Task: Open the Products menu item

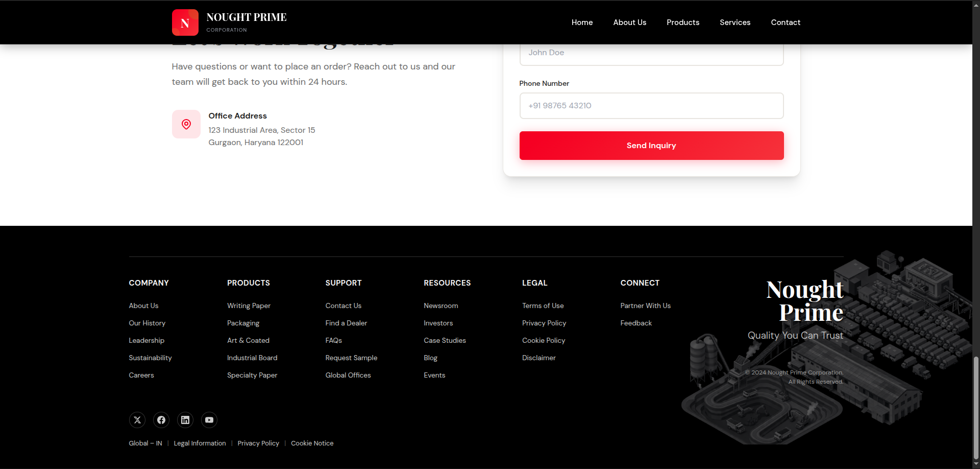Action: pos(683,22)
